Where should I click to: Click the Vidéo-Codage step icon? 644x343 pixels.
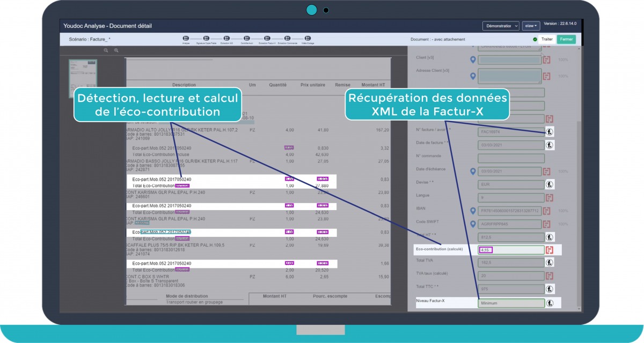point(308,39)
